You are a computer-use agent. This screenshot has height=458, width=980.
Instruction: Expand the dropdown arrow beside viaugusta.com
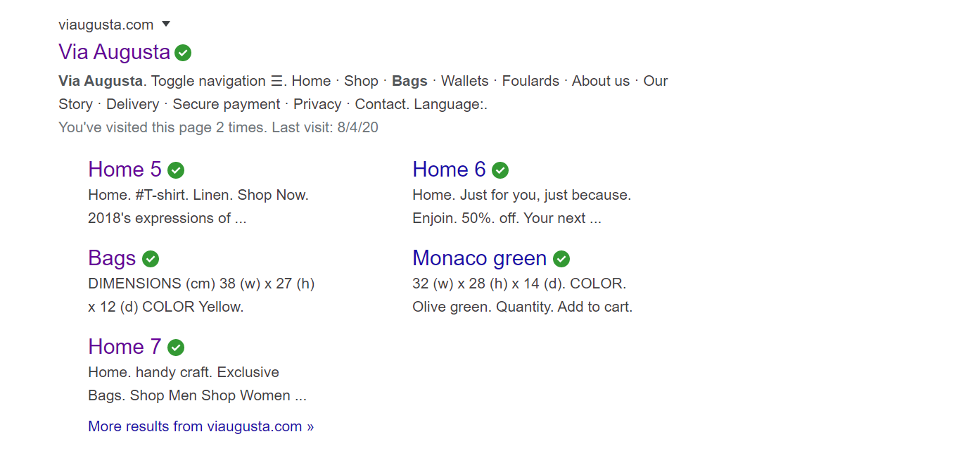[x=166, y=24]
